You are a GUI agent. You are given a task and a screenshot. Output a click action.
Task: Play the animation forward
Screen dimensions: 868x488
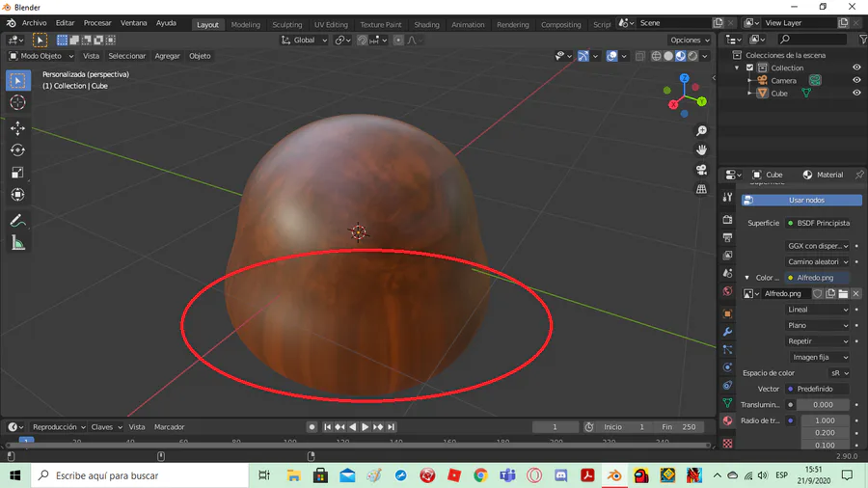click(365, 427)
